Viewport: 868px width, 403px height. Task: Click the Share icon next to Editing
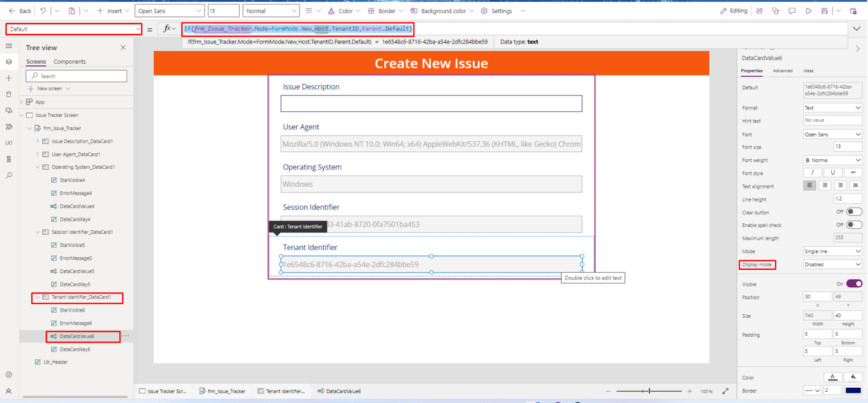point(759,11)
